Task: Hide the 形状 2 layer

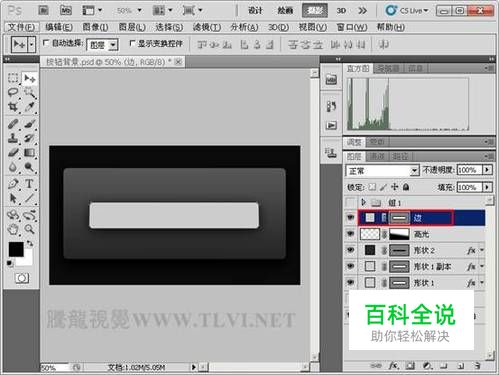Action: 350,250
